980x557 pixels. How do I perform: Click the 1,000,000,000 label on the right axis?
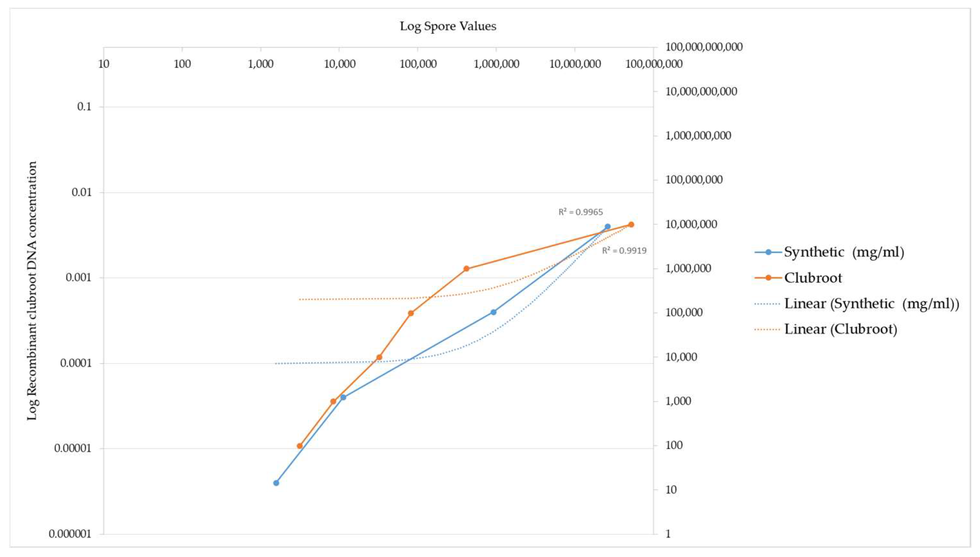(x=698, y=135)
